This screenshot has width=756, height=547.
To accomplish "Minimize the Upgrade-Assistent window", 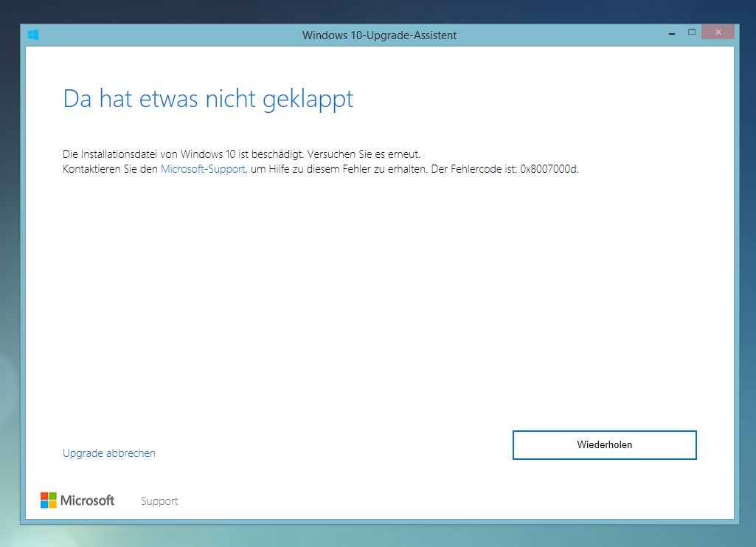I will [672, 32].
